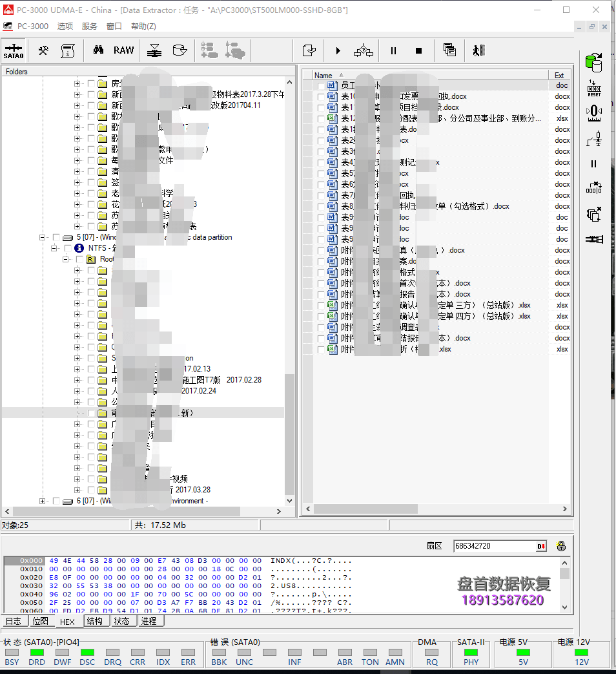Expand the folder ending 2017.02.24
Screen dimensions: 616x674
77,391
